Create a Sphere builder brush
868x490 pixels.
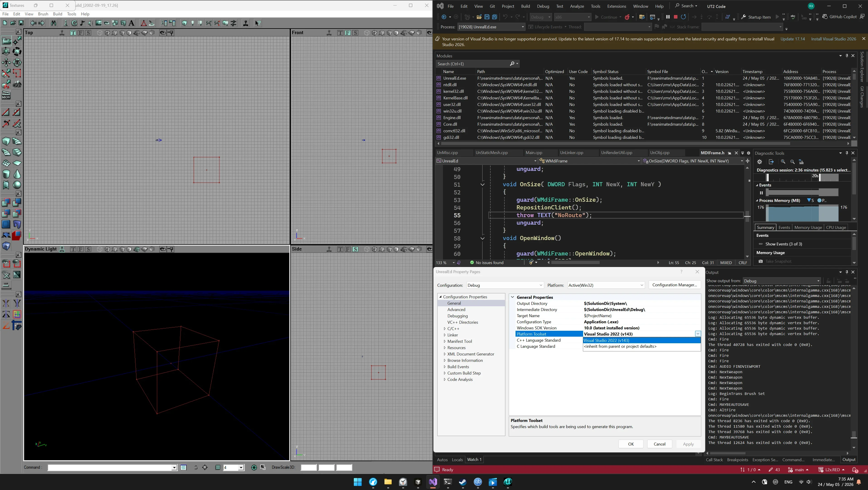(x=17, y=185)
